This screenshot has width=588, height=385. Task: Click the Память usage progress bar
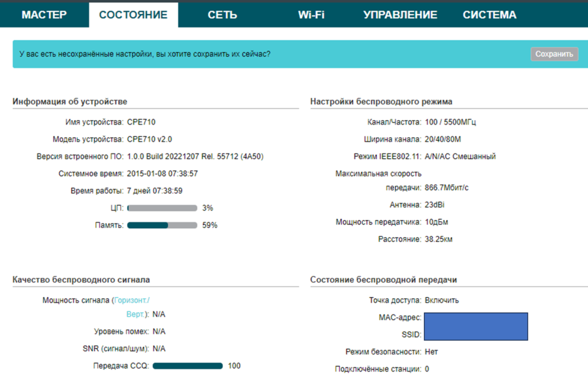pyautogui.click(x=162, y=225)
